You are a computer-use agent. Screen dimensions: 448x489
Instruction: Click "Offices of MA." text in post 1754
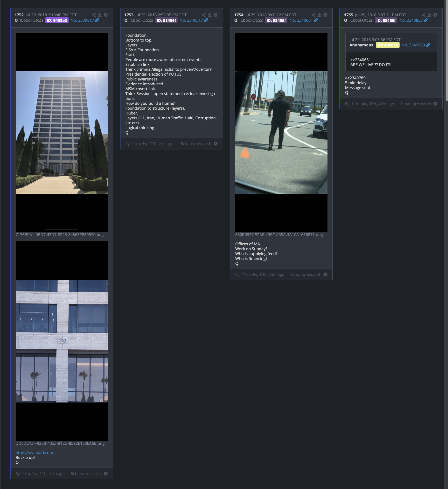[248, 244]
